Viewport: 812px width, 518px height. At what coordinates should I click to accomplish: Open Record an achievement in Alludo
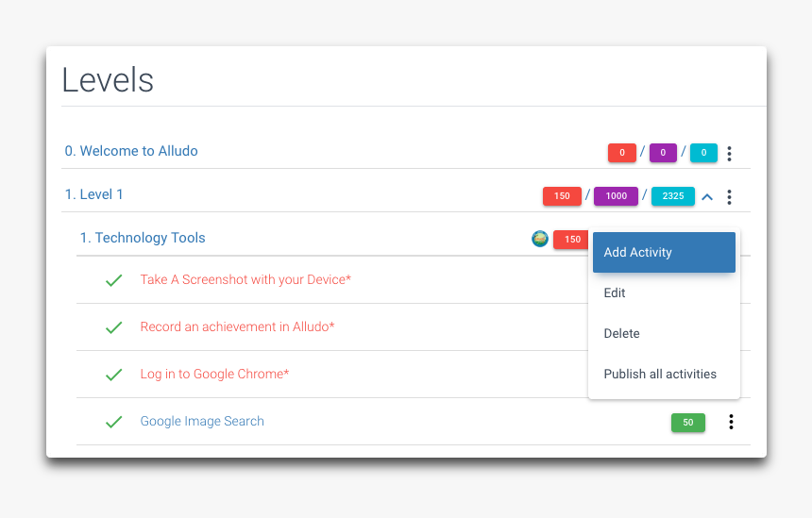click(237, 326)
